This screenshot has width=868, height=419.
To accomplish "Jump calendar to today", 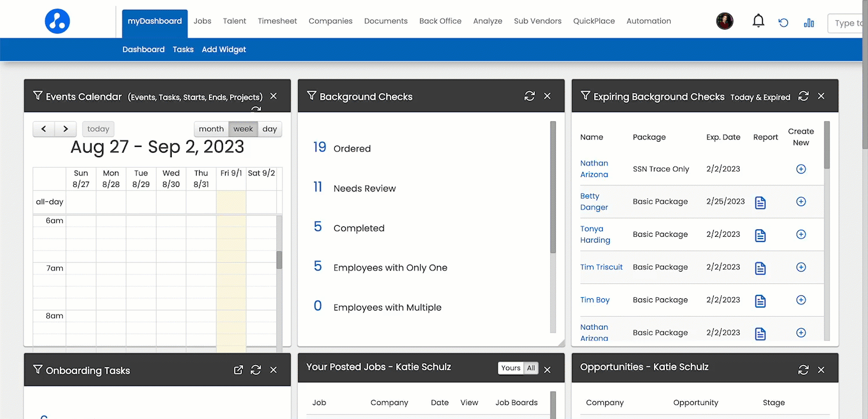I will click(98, 129).
